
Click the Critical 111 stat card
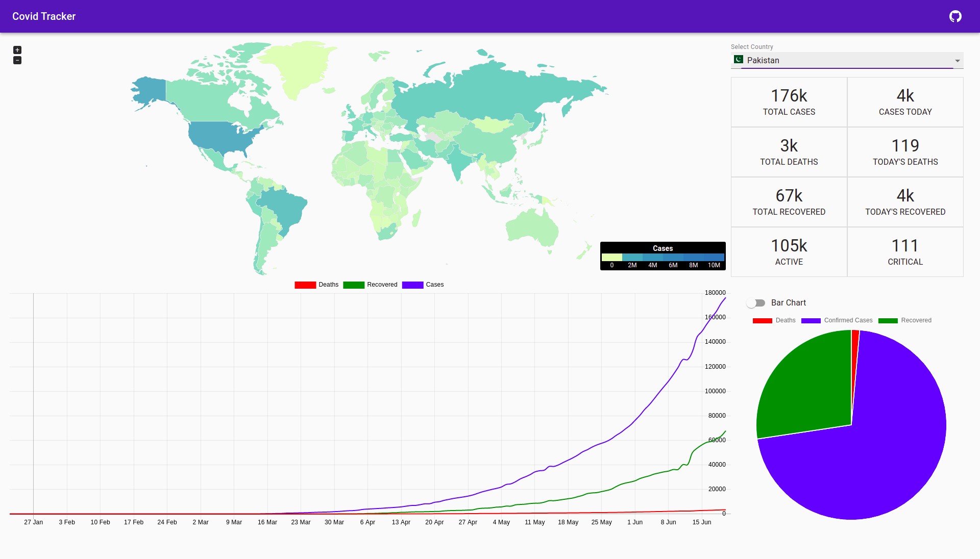click(x=904, y=252)
